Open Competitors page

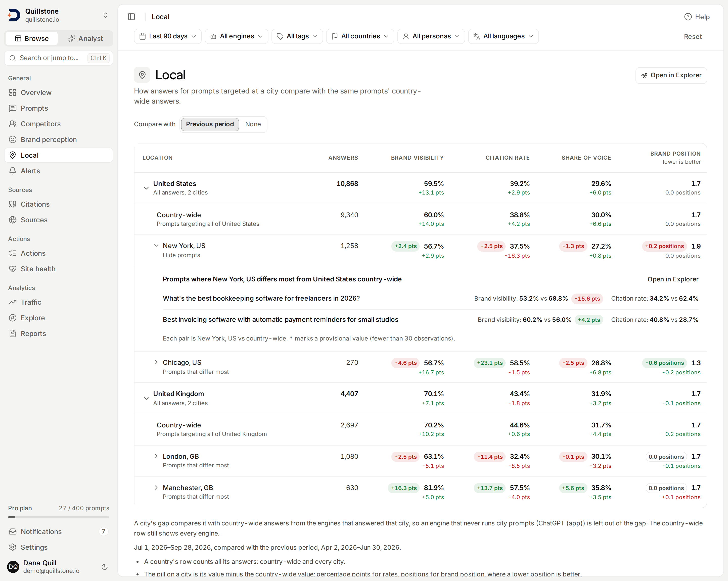coord(59,124)
